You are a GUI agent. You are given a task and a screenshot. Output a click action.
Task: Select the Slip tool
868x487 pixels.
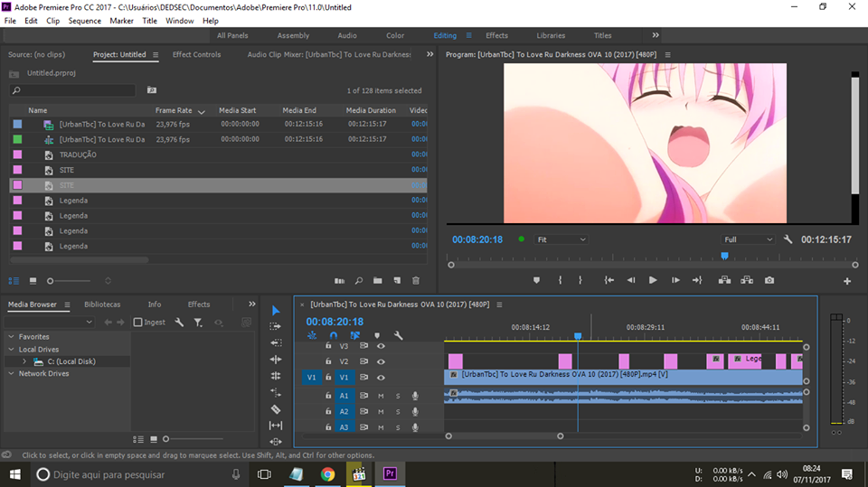click(276, 426)
